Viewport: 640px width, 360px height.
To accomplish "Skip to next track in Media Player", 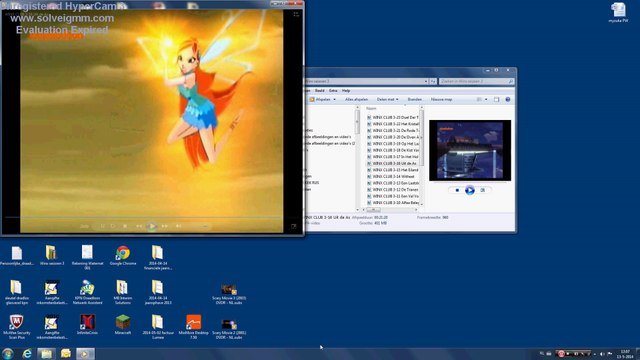I will (164, 226).
